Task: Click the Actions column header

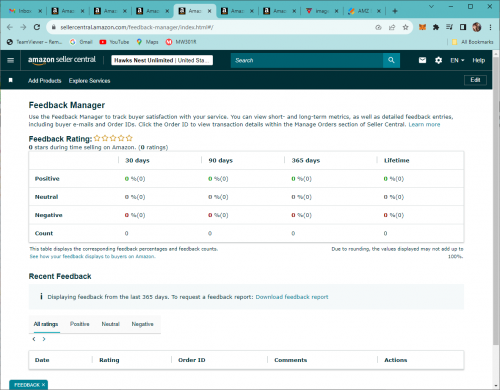Action: tap(396, 360)
